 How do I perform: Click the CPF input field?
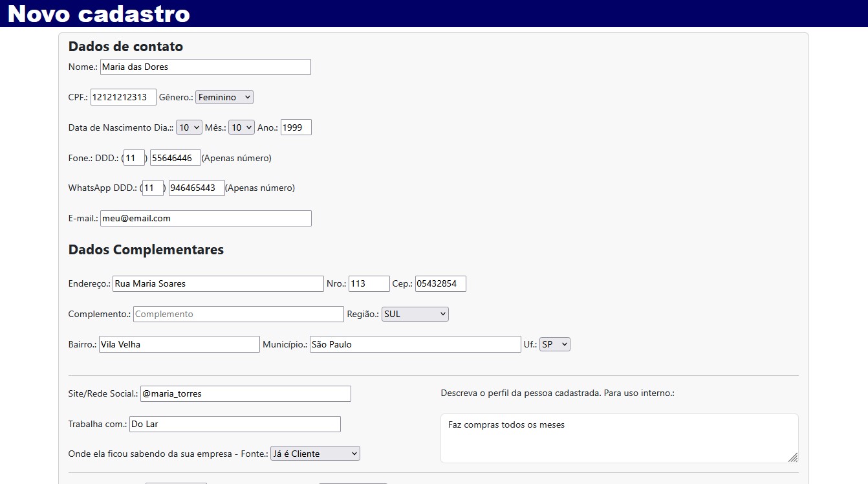coord(123,97)
